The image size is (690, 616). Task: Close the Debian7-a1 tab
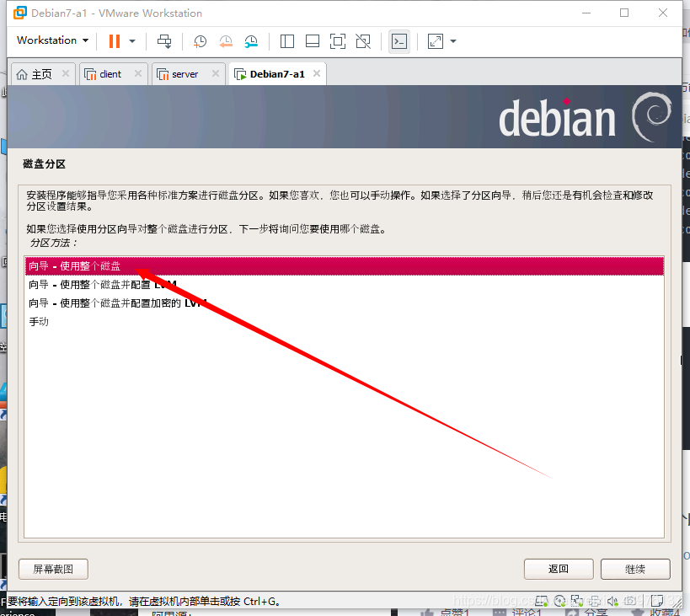click(x=317, y=73)
